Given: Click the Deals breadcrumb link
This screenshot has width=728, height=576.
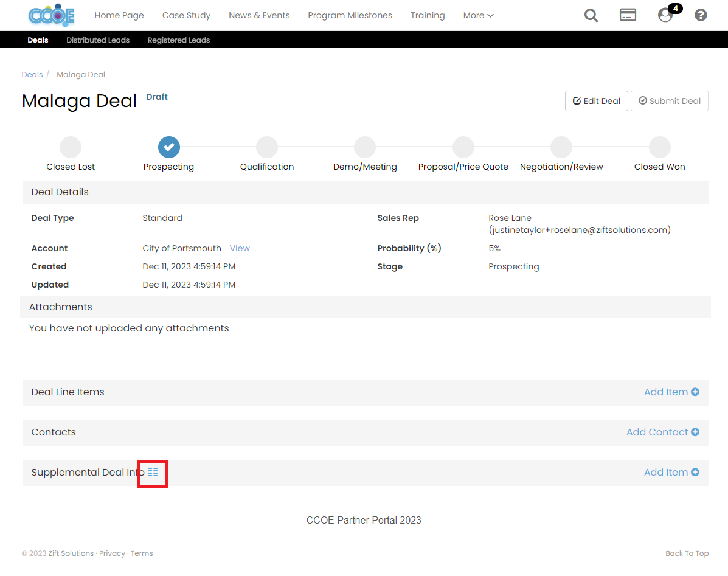Looking at the screenshot, I should pos(32,75).
